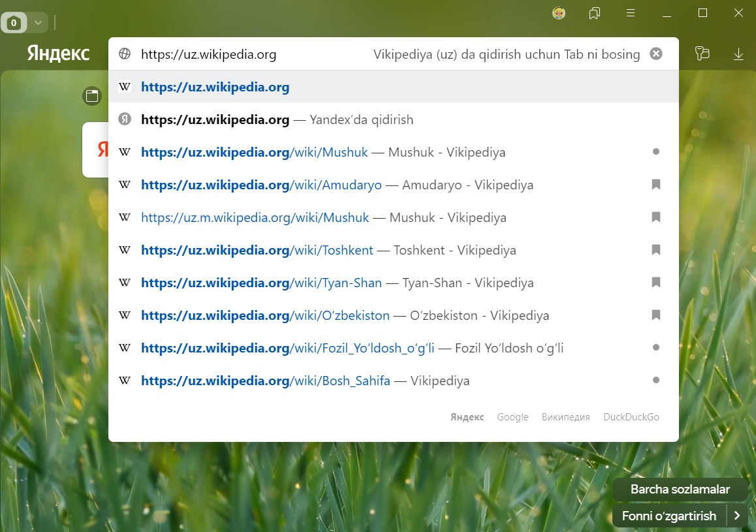Click the Яндекс logo
The height and width of the screenshot is (532, 756).
click(x=58, y=54)
